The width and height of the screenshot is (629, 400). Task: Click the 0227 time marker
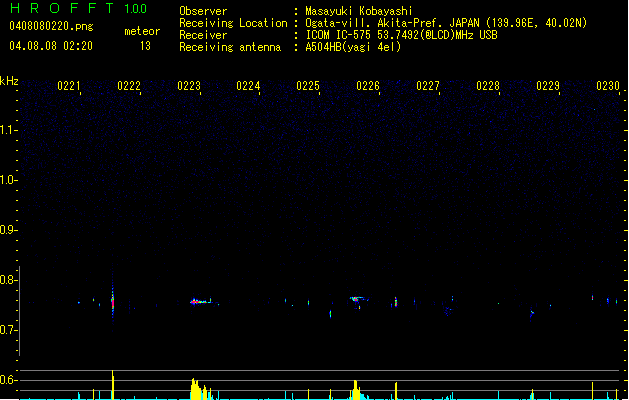[x=428, y=86]
